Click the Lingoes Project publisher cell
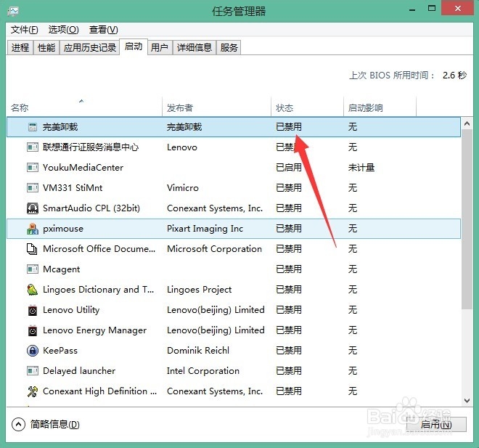This screenshot has width=479, height=448. [199, 290]
